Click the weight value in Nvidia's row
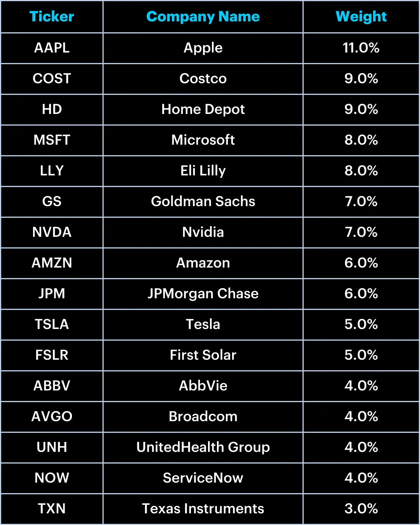Image resolution: width=420 pixels, height=525 pixels. 361,232
